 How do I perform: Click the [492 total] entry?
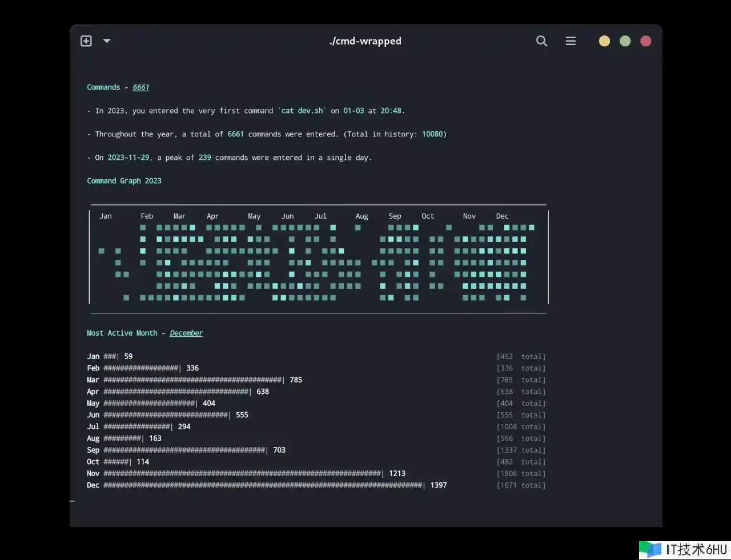click(x=521, y=356)
